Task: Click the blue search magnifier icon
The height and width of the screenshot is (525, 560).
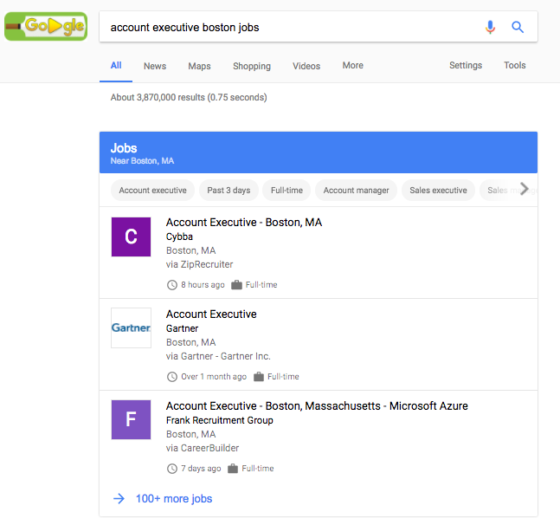Action: (518, 27)
